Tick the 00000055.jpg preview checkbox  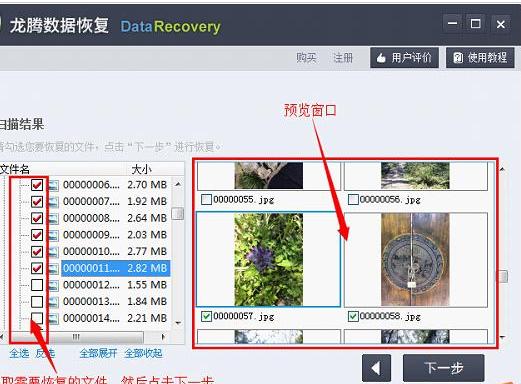(x=206, y=200)
